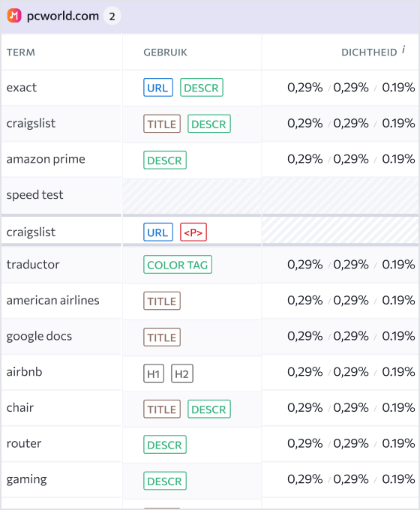Click the GEBRUIK column header

[x=165, y=52]
